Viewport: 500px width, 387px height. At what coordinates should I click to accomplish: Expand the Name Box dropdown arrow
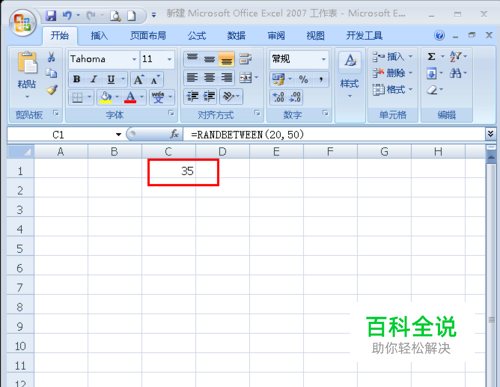point(118,134)
